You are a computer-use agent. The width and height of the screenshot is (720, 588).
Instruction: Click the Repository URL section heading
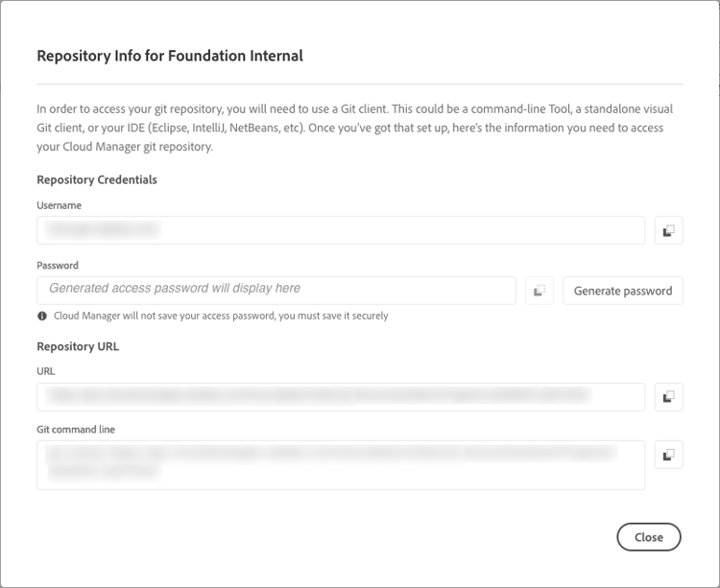(78, 346)
